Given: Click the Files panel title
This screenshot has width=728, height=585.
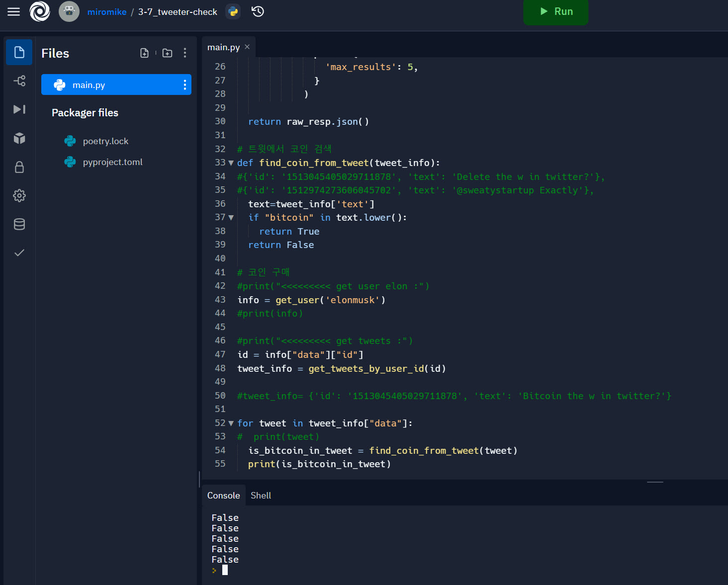Looking at the screenshot, I should click(55, 53).
